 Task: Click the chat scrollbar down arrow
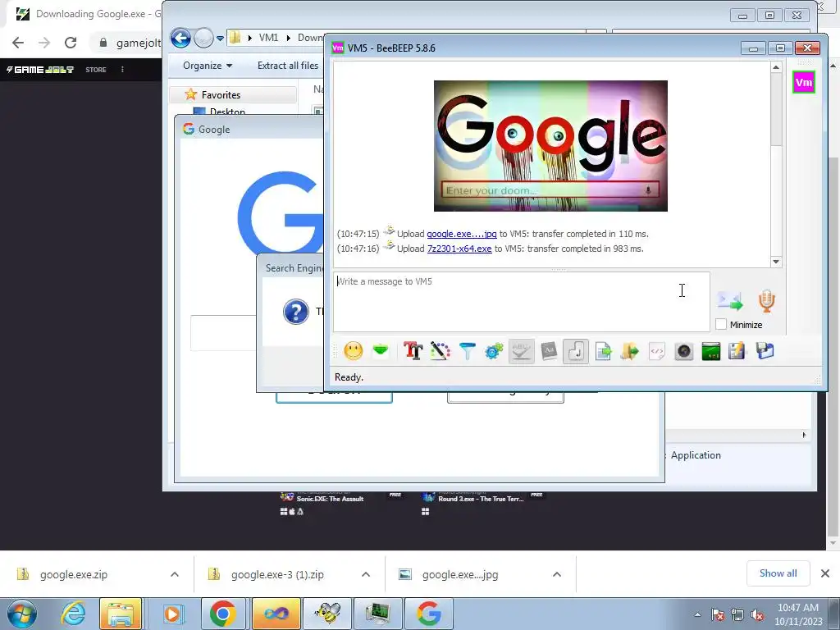coord(776,262)
